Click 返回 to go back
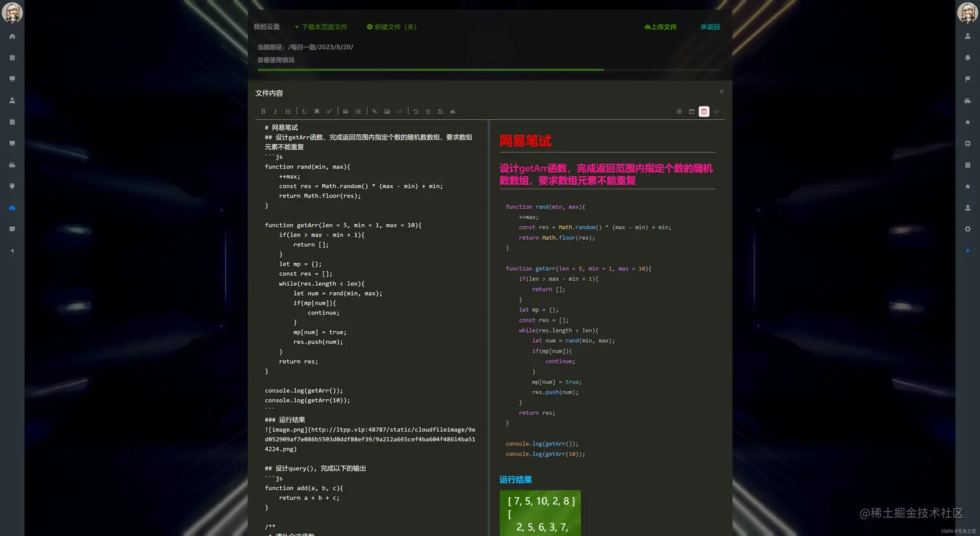980x536 pixels. pos(710,27)
